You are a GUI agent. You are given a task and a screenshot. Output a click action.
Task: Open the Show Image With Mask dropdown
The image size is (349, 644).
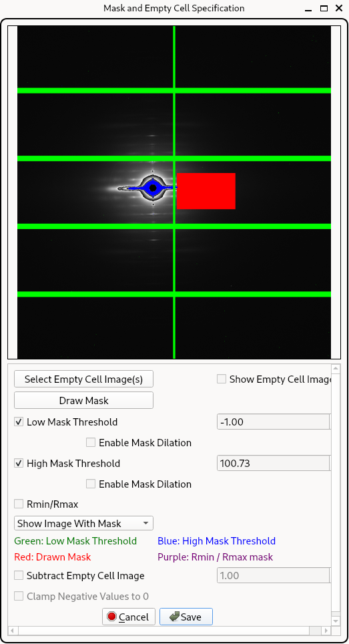(x=83, y=523)
